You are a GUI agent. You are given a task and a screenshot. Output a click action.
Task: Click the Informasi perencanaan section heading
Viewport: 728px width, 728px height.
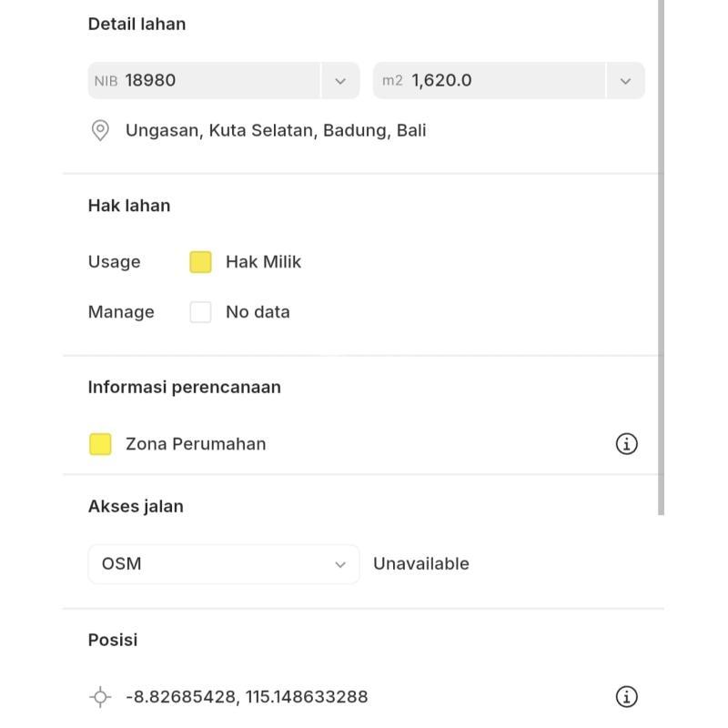[x=184, y=387]
